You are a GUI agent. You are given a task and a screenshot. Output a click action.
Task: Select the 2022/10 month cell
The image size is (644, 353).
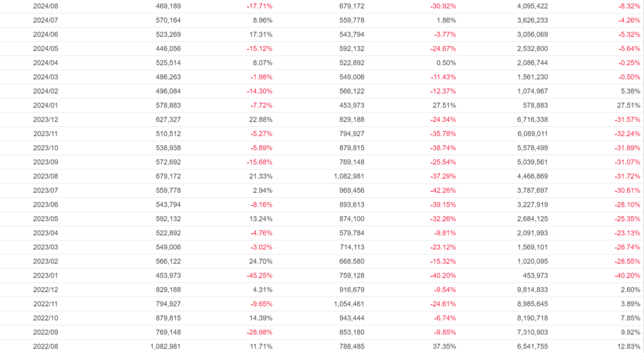point(45,318)
